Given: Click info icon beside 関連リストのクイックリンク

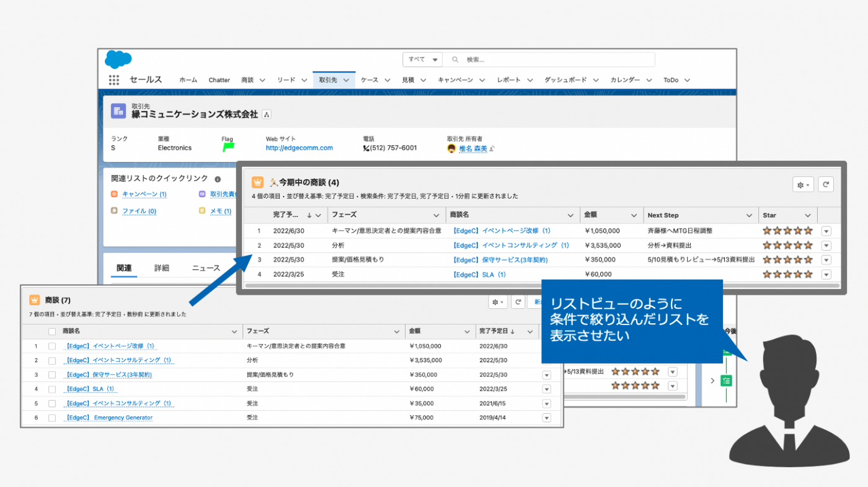Looking at the screenshot, I should [218, 179].
